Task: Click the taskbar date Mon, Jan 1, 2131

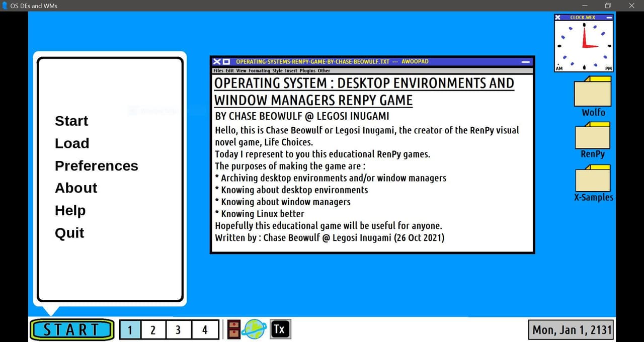Action: [572, 330]
